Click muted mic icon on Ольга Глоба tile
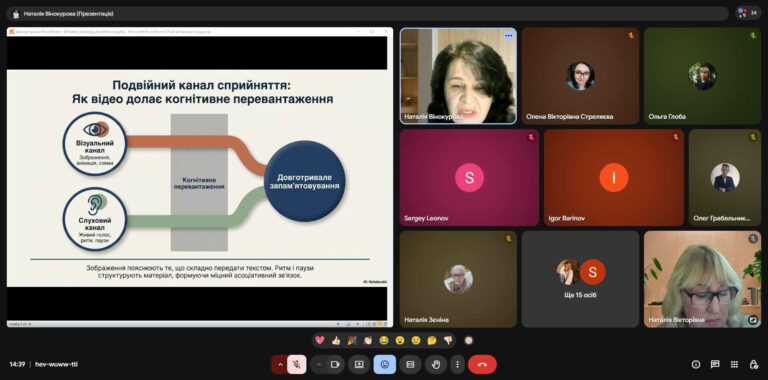This screenshot has width=768, height=380. [753, 36]
